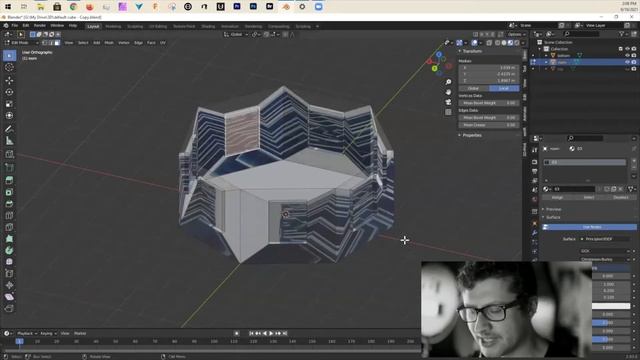
Task: Click the outliner search field
Action: click(583, 34)
